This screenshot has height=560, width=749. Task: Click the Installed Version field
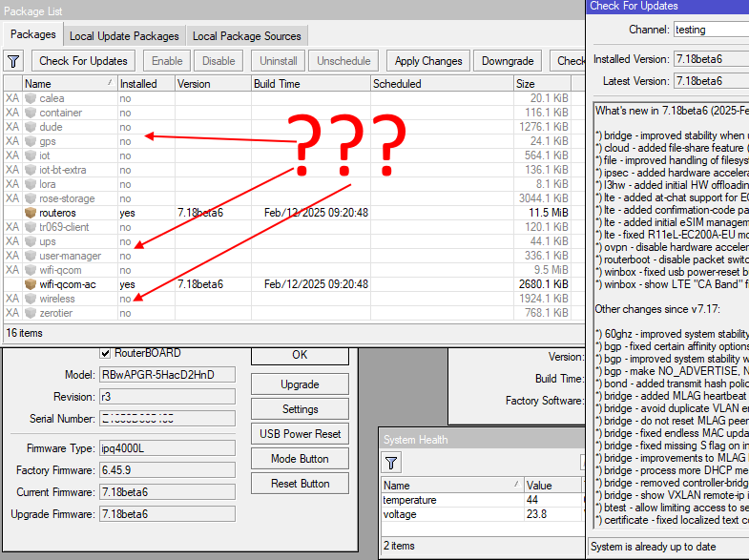[711, 59]
